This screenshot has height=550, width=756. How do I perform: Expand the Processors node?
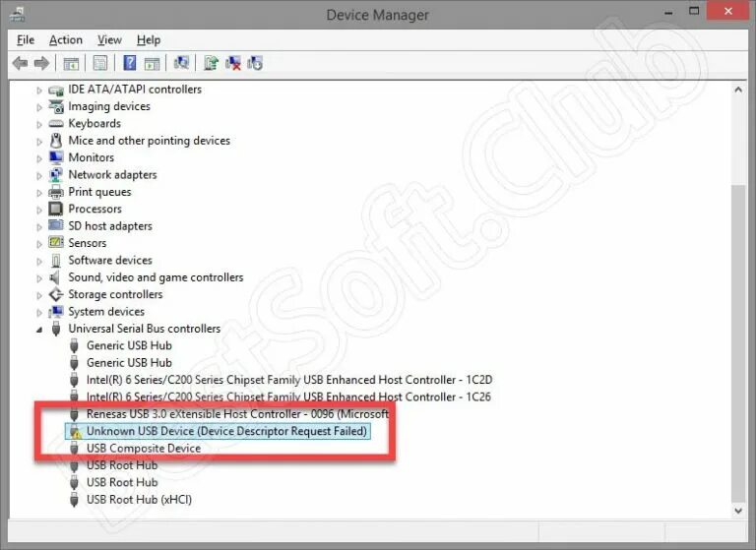tap(39, 211)
